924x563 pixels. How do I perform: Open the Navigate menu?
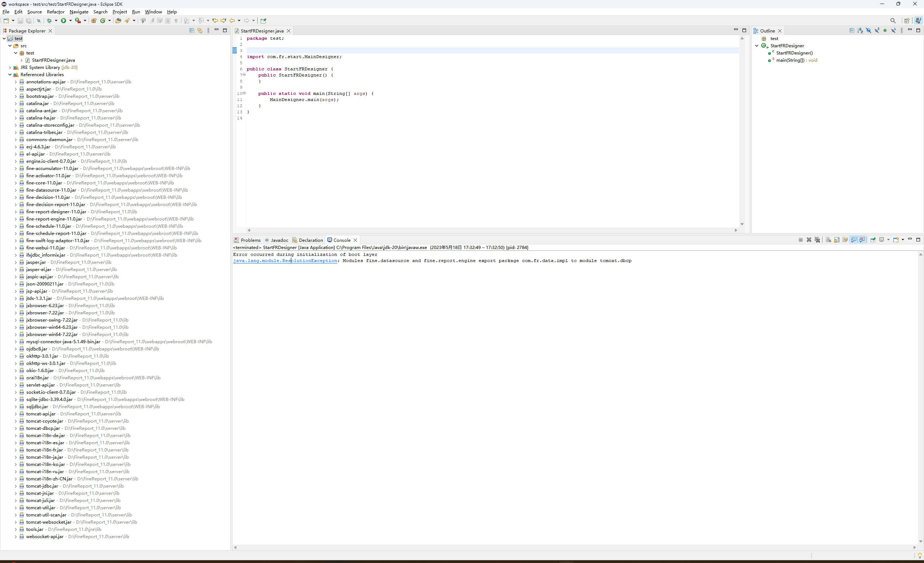coord(79,12)
